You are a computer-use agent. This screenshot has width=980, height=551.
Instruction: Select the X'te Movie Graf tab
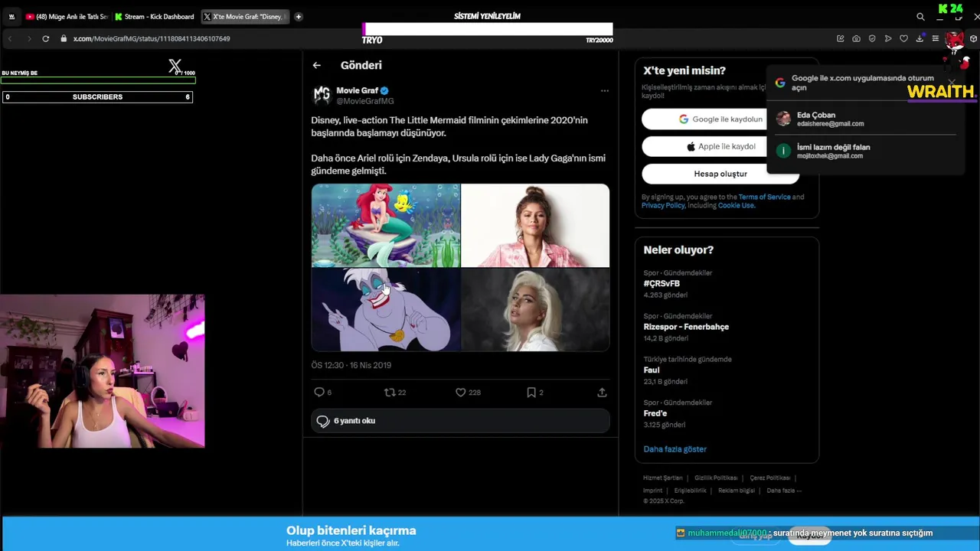[x=246, y=17]
